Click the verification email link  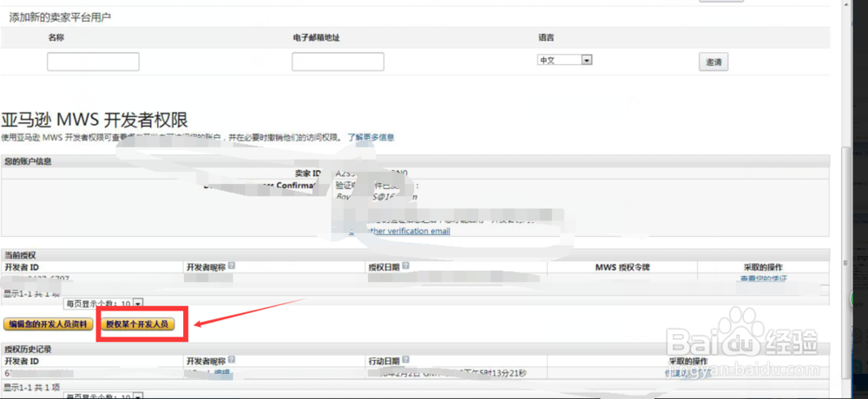click(398, 231)
